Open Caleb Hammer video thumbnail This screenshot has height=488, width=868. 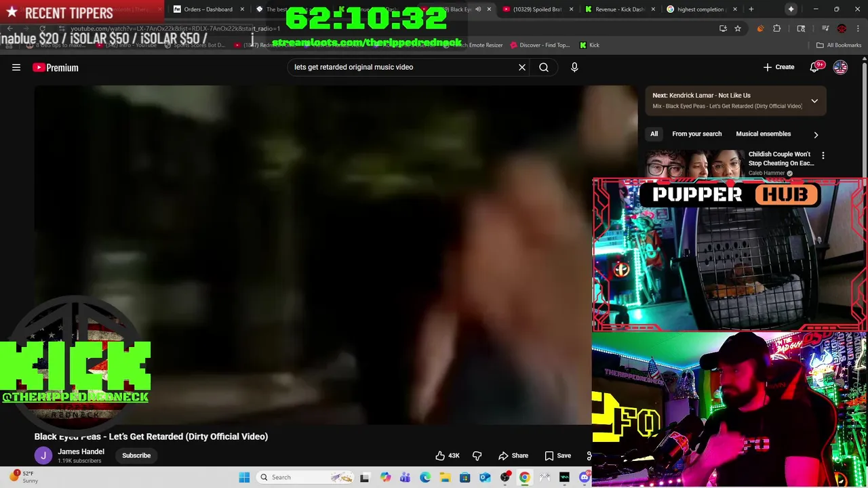coord(694,163)
